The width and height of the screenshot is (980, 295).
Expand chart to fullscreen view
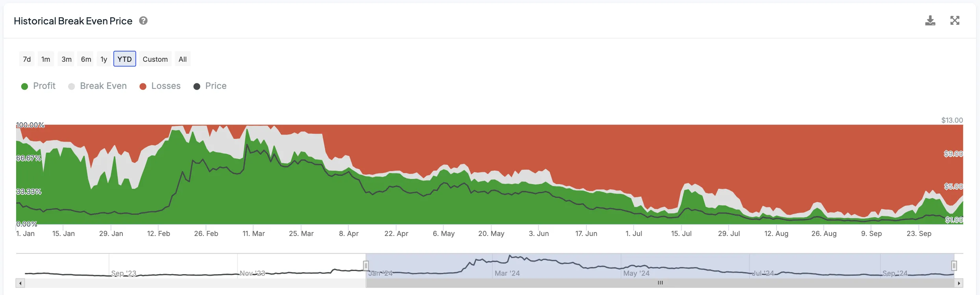pos(955,20)
